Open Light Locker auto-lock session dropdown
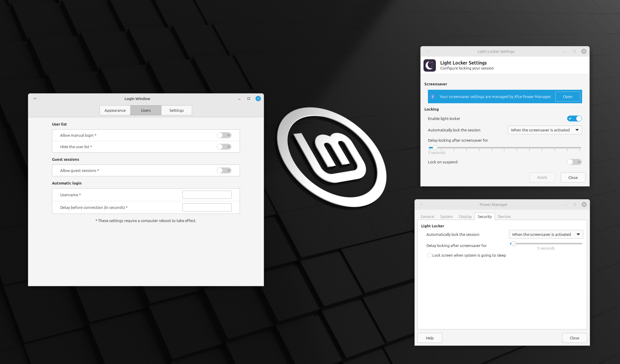The height and width of the screenshot is (364, 620). pyautogui.click(x=545, y=130)
